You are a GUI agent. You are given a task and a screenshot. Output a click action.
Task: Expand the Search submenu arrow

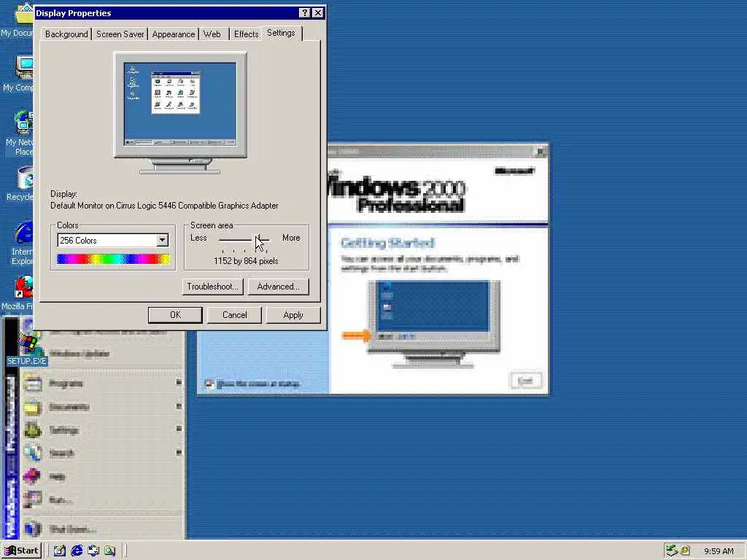click(x=179, y=452)
